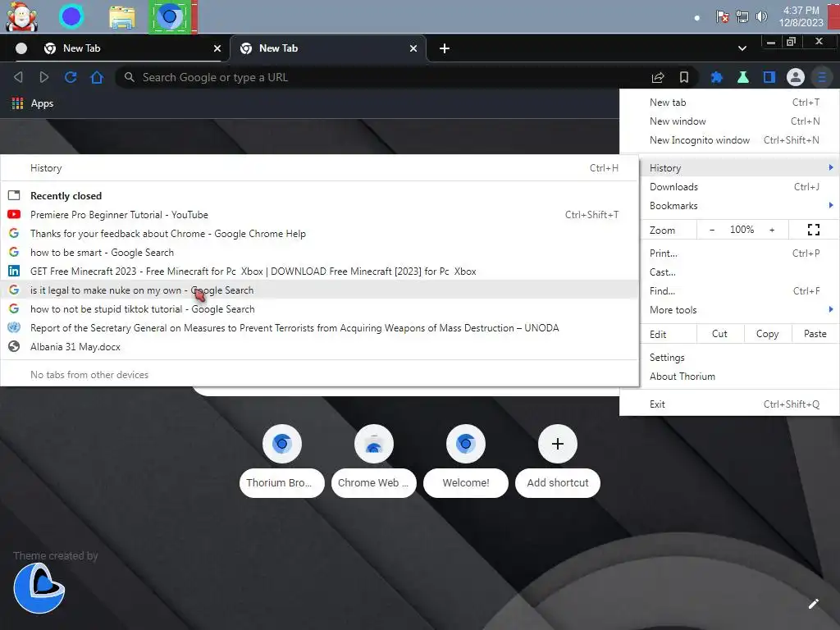Click the share page icon in address bar
The width and height of the screenshot is (840, 630).
point(658,77)
